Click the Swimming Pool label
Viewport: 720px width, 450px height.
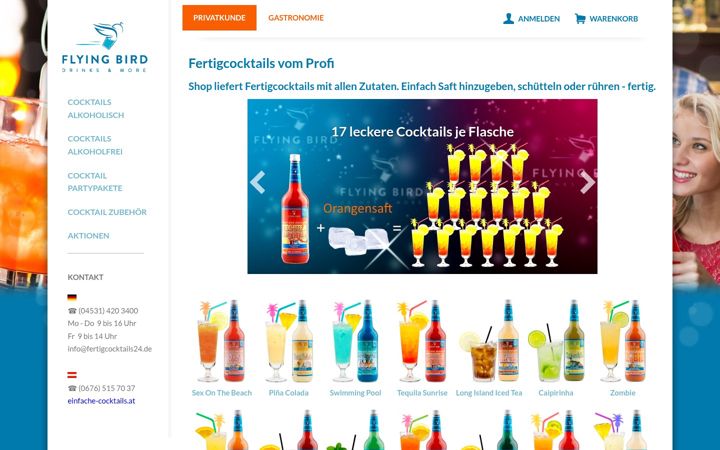point(355,393)
